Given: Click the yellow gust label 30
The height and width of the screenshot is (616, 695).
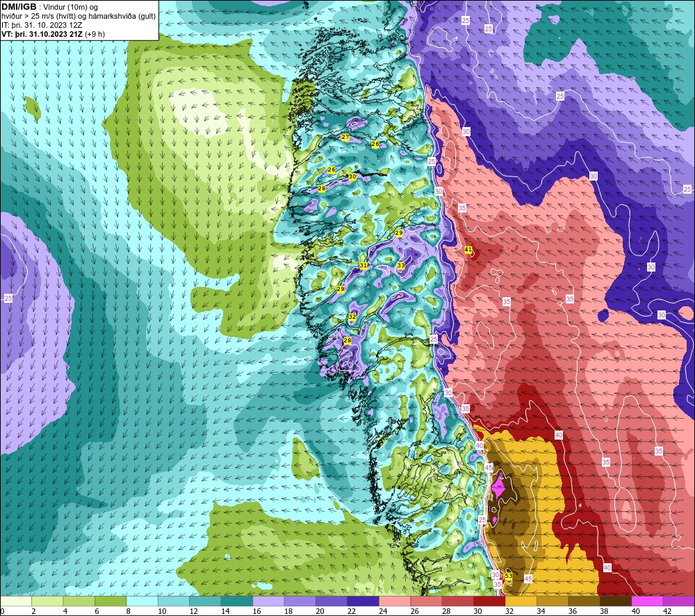Looking at the screenshot, I should tap(352, 176).
